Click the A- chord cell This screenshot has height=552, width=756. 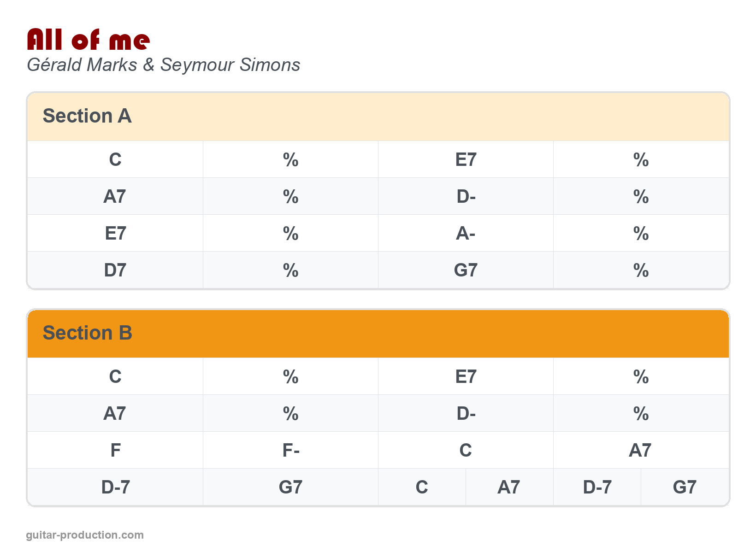click(466, 234)
